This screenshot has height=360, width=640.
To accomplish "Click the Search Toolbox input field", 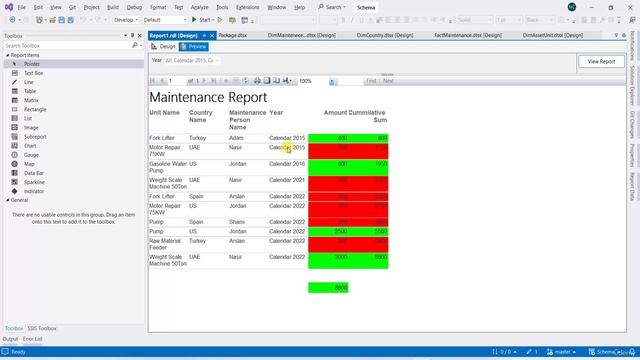I will [68, 46].
